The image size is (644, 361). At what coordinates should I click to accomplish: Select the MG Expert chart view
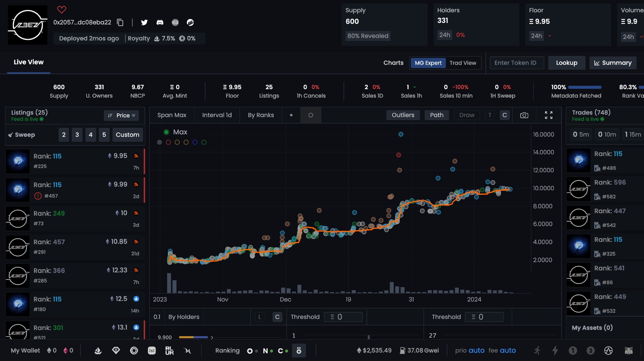[428, 63]
